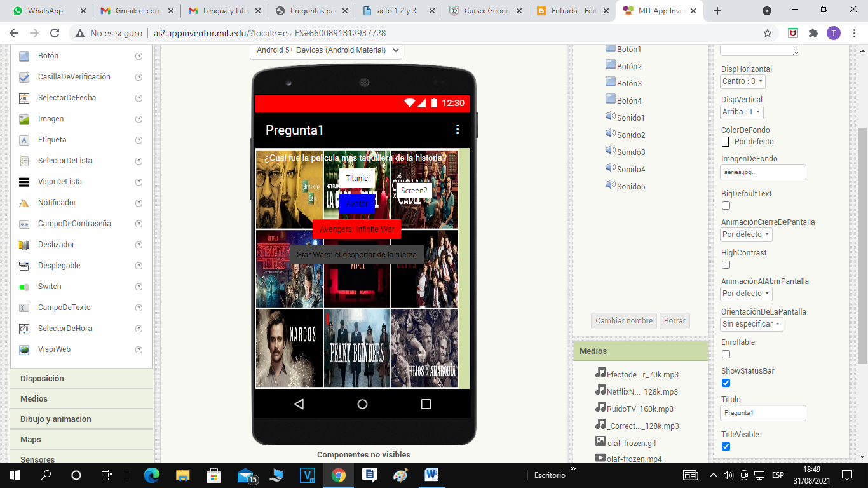Open the DispVertical Arriba dropdown

pos(742,112)
